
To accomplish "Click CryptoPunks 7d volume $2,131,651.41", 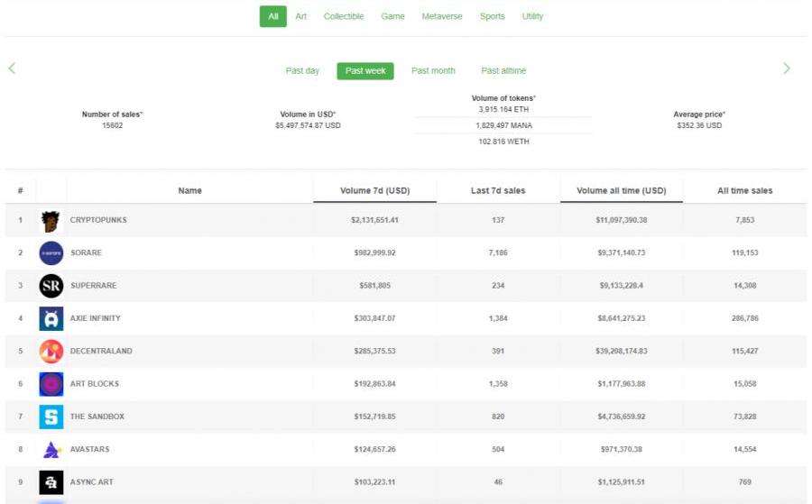I will pyautogui.click(x=375, y=220).
